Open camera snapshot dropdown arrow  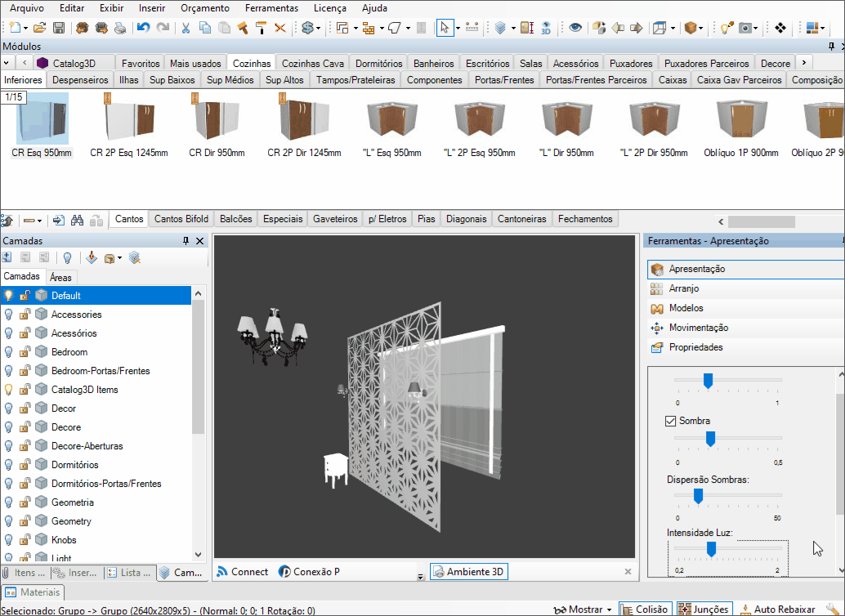coord(756,28)
